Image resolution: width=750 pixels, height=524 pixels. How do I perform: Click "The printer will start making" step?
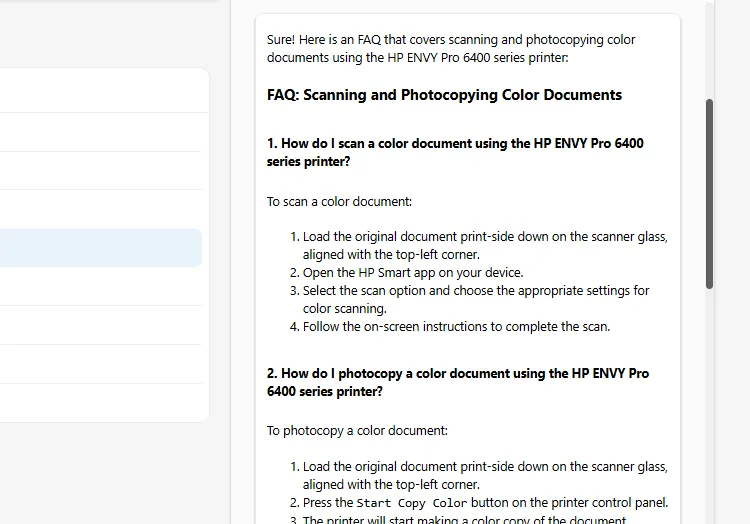[464, 520]
